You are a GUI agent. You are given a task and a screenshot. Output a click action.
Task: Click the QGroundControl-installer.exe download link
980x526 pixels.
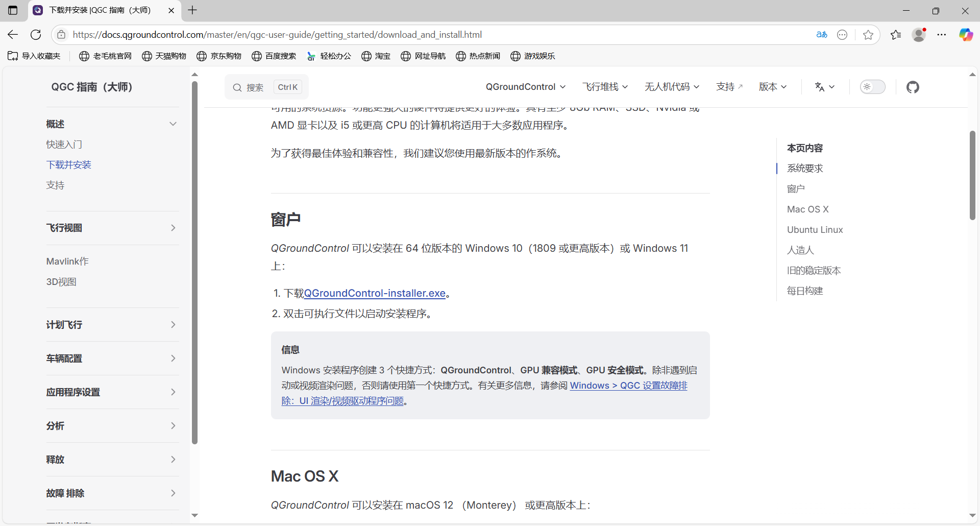375,293
